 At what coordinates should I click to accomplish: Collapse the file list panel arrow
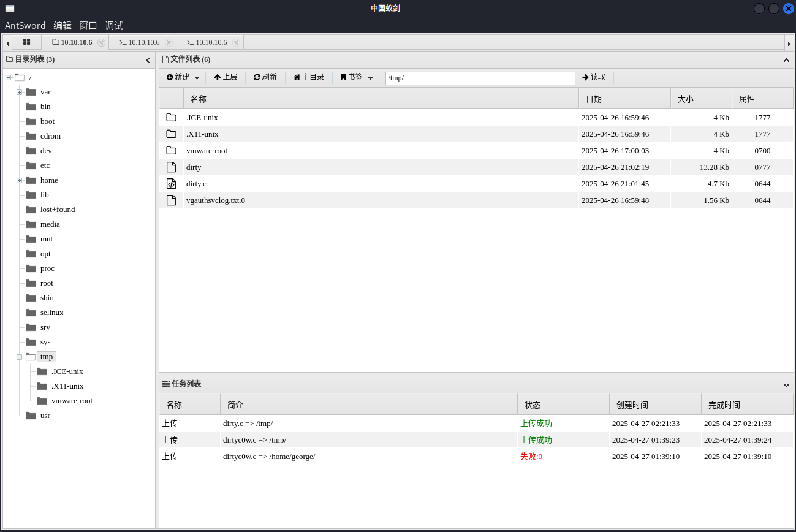[786, 60]
